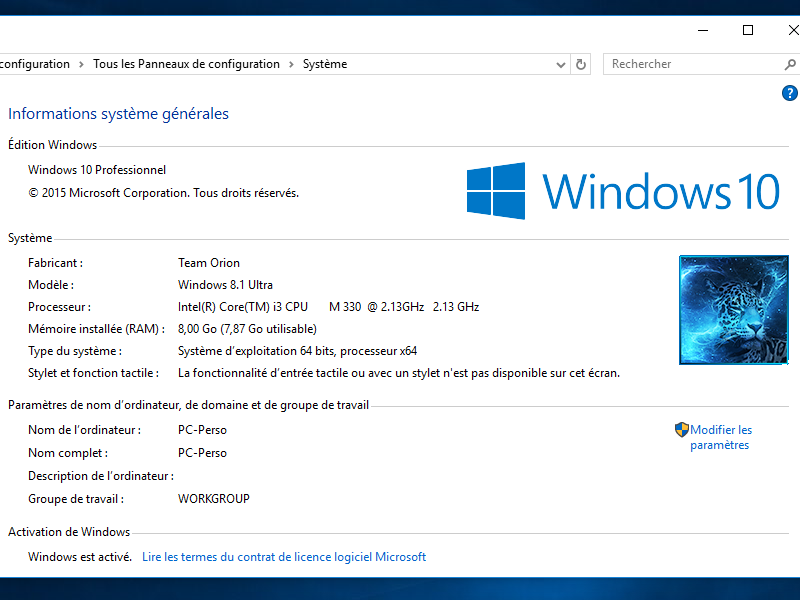Image resolution: width=800 pixels, height=600 pixels.
Task: Click the search magnifier icon
Action: click(x=790, y=64)
